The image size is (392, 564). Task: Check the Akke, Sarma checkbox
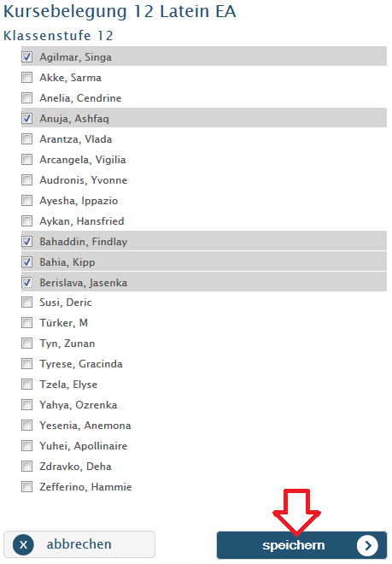27,77
